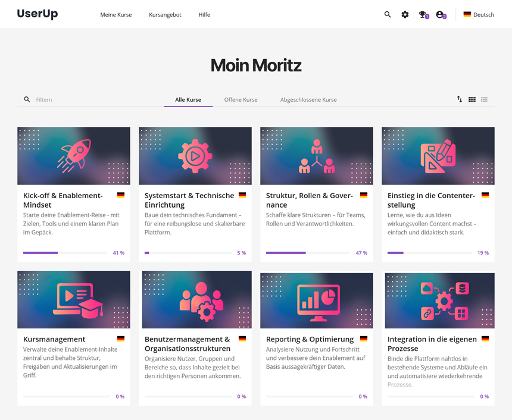Open the Deutsch language dropdown
The image size is (512, 420).
[x=479, y=14]
